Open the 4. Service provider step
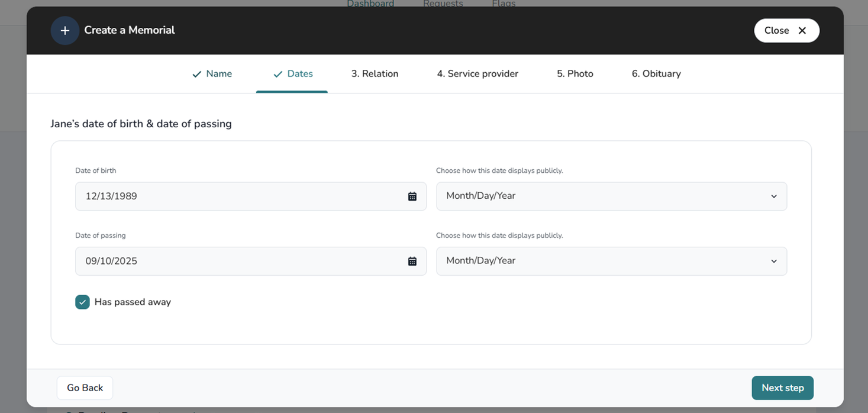This screenshot has width=868, height=413. [x=477, y=74]
